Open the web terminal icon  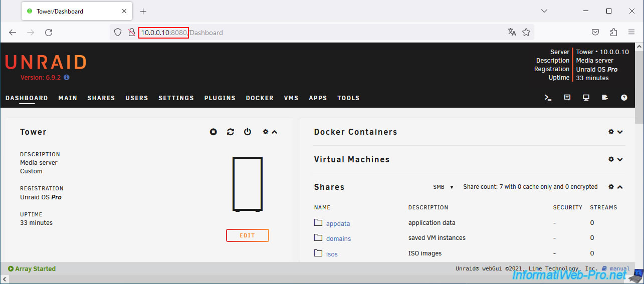coord(548,98)
